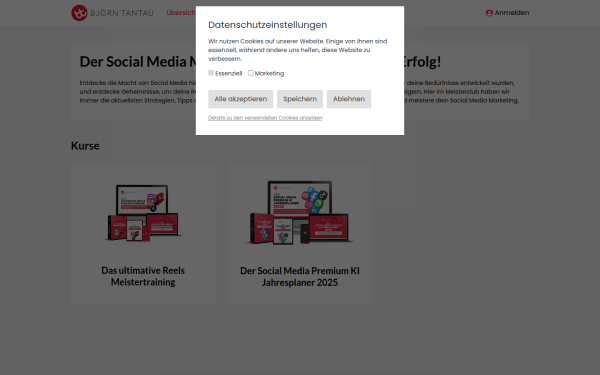The height and width of the screenshot is (375, 600).
Task: Open the KI Jahresplaner 2025 course thumbnail
Action: (x=300, y=212)
